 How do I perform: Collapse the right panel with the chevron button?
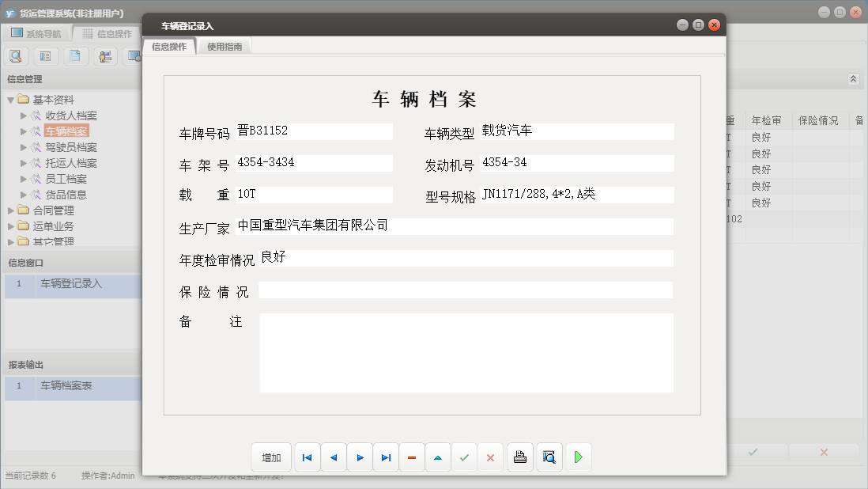854,78
